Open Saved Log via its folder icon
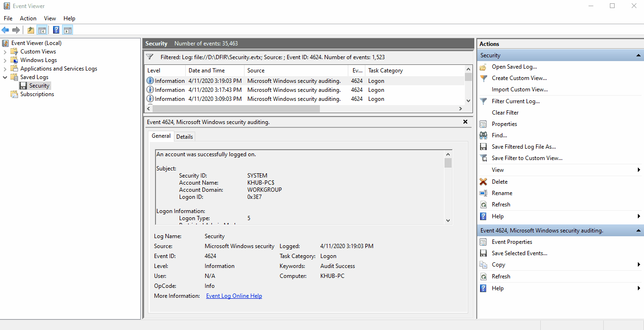The image size is (644, 330). [483, 66]
